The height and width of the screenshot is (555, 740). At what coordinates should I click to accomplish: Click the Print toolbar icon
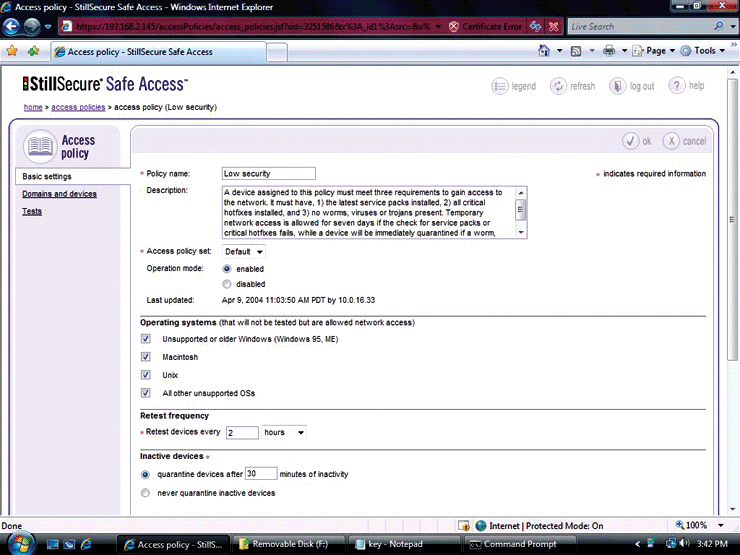pos(609,50)
